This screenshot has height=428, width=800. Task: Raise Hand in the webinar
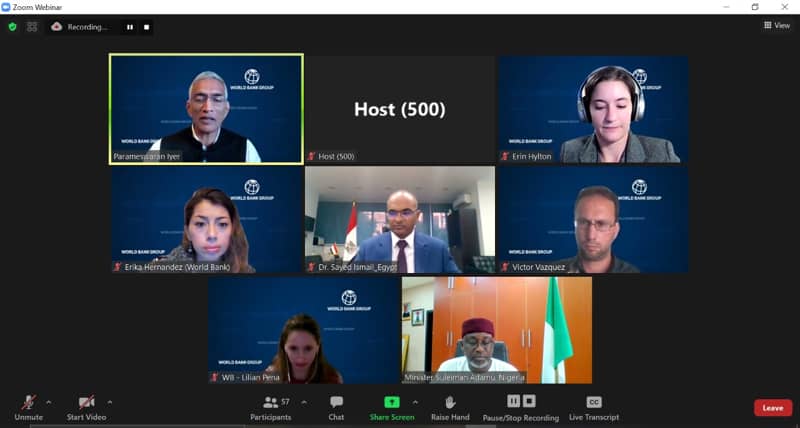click(x=450, y=408)
